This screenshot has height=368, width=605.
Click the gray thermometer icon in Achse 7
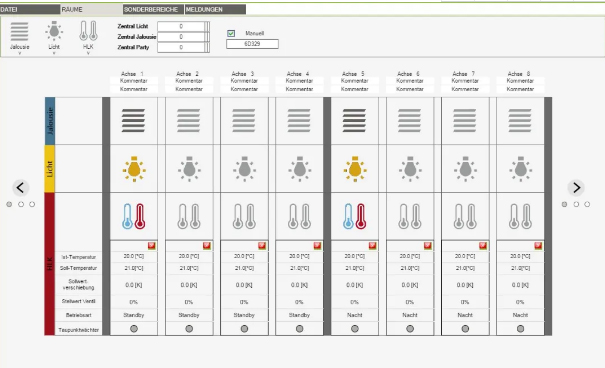(465, 216)
